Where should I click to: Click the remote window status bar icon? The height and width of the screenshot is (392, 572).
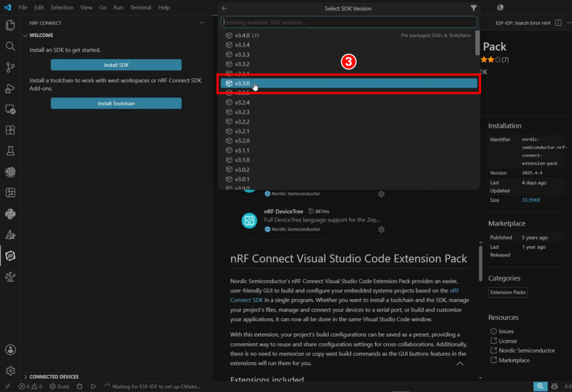point(8,386)
